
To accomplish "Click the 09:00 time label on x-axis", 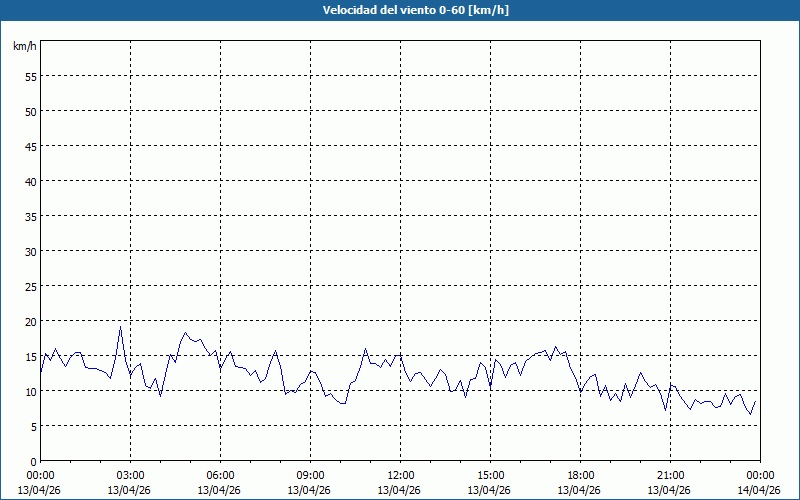I will pos(310,475).
